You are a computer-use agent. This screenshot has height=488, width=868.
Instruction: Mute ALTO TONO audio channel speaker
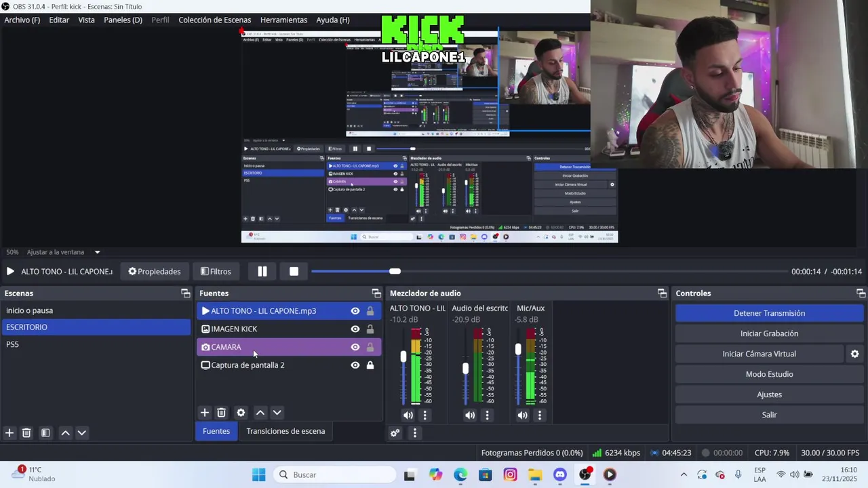pos(408,415)
